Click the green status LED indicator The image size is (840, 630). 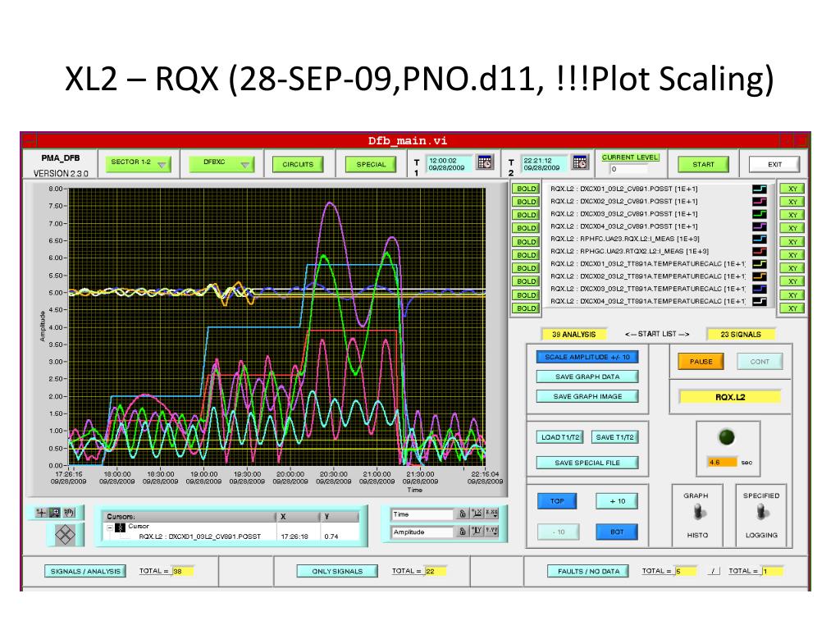point(727,437)
